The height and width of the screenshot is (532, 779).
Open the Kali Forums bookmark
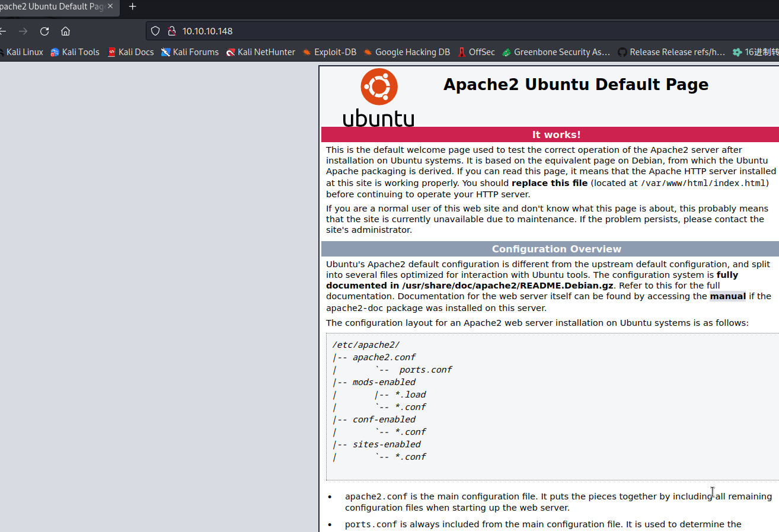190,52
